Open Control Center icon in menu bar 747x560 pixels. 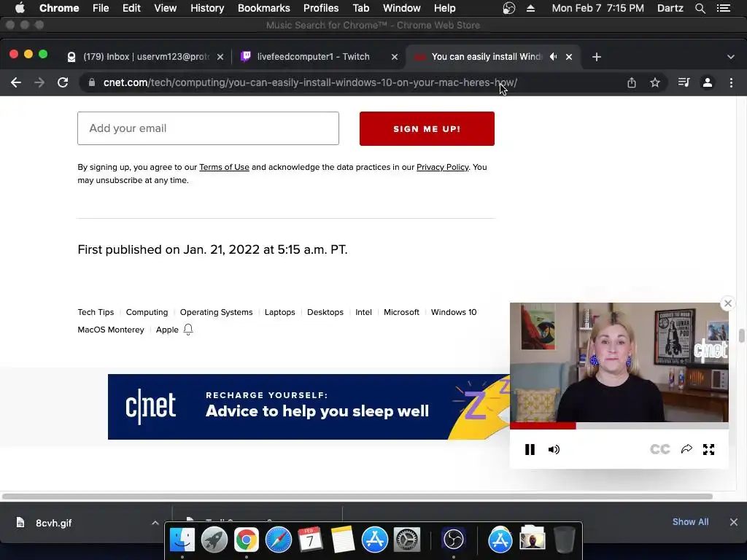pos(723,8)
